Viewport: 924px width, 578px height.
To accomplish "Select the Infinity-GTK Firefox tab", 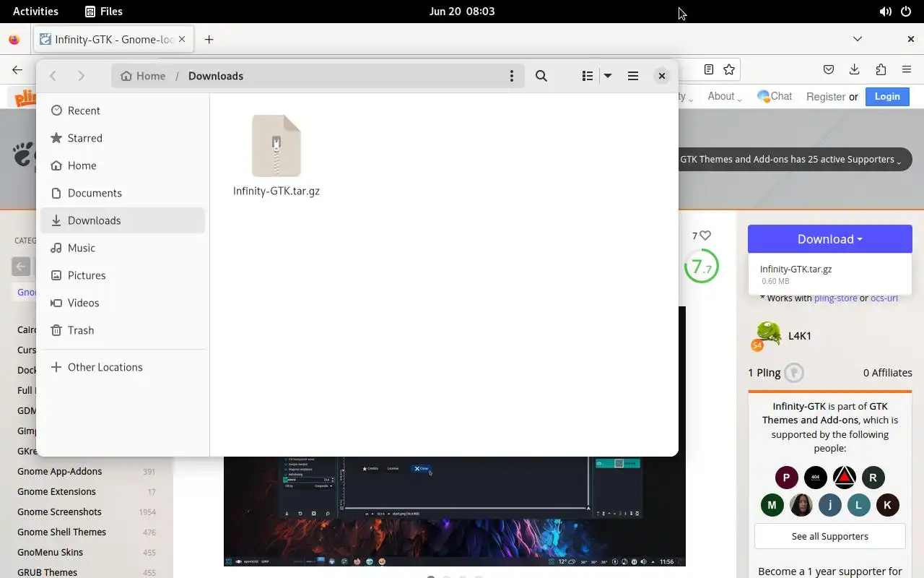I will click(x=113, y=39).
